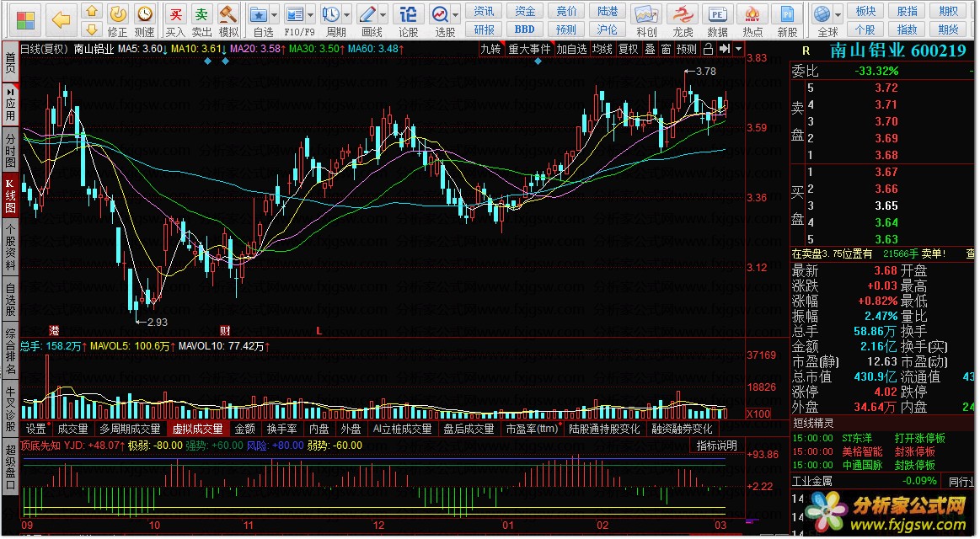The image size is (980, 539).
Task: Toggle the 复权 adjustment option
Action: [x=628, y=49]
